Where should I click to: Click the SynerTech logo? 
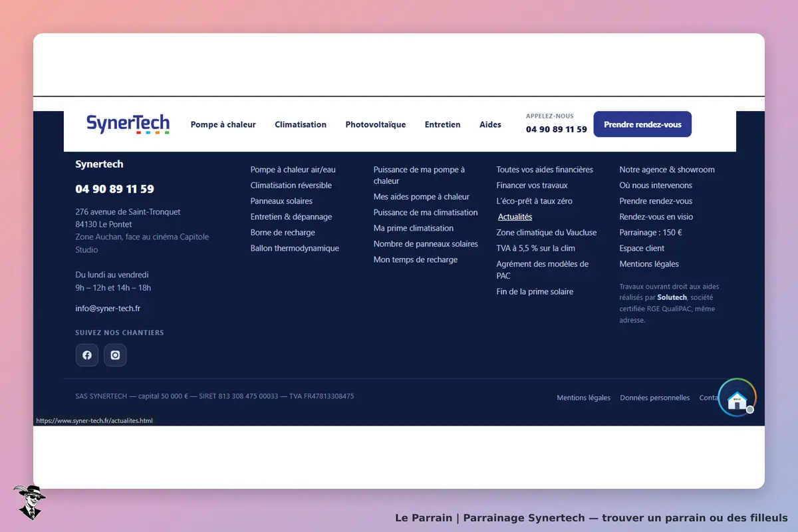128,124
